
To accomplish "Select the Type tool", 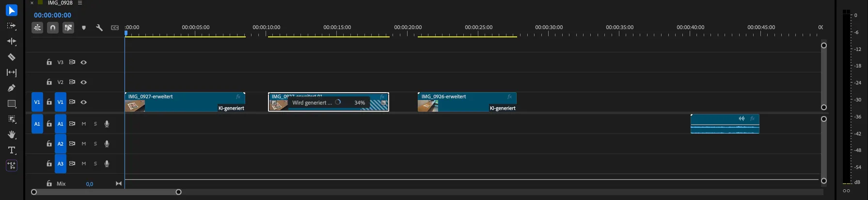I will [x=12, y=150].
